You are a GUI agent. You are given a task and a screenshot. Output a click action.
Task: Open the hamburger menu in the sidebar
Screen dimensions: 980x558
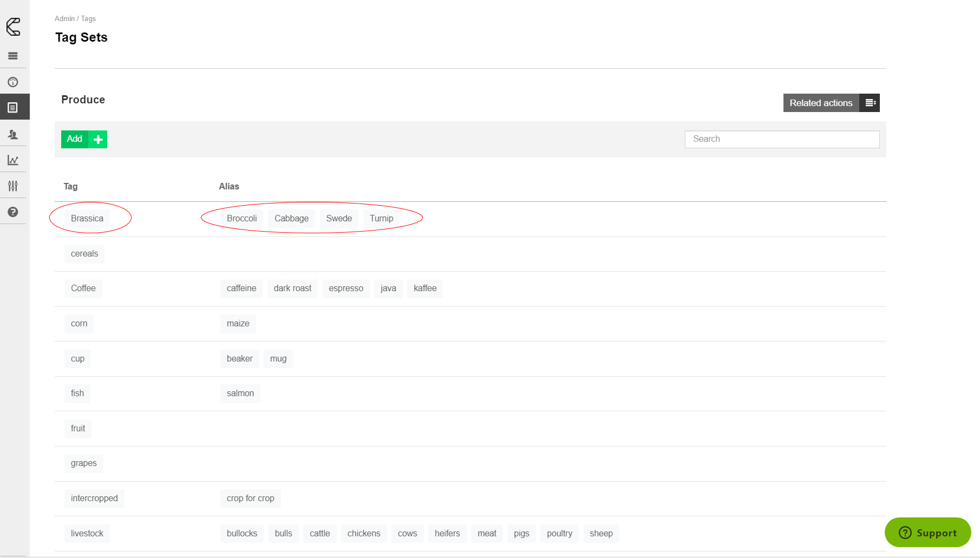coord(13,56)
